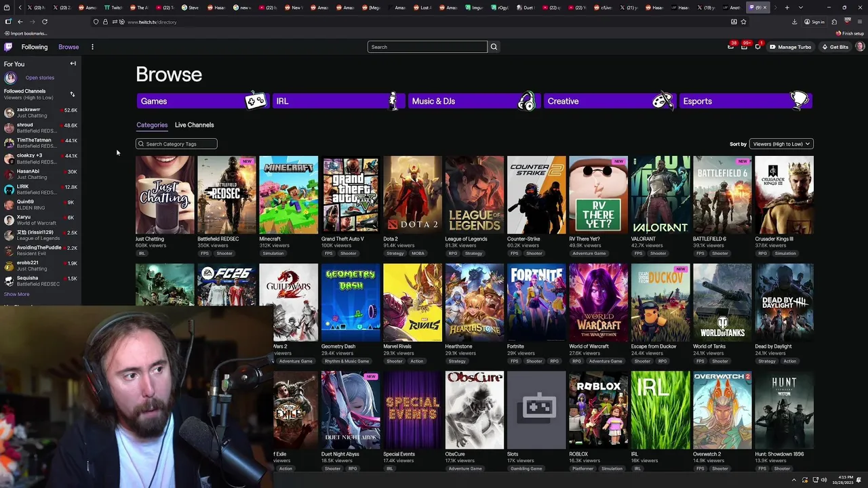Viewport: 868px width, 488px height.
Task: Click the search magnifier button
Action: tap(494, 47)
